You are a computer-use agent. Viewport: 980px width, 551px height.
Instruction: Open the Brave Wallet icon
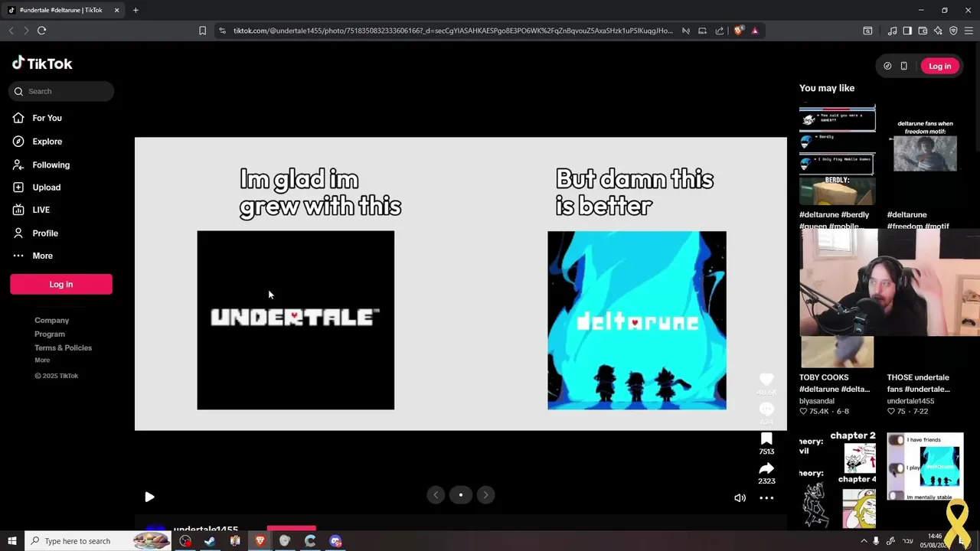click(x=923, y=31)
